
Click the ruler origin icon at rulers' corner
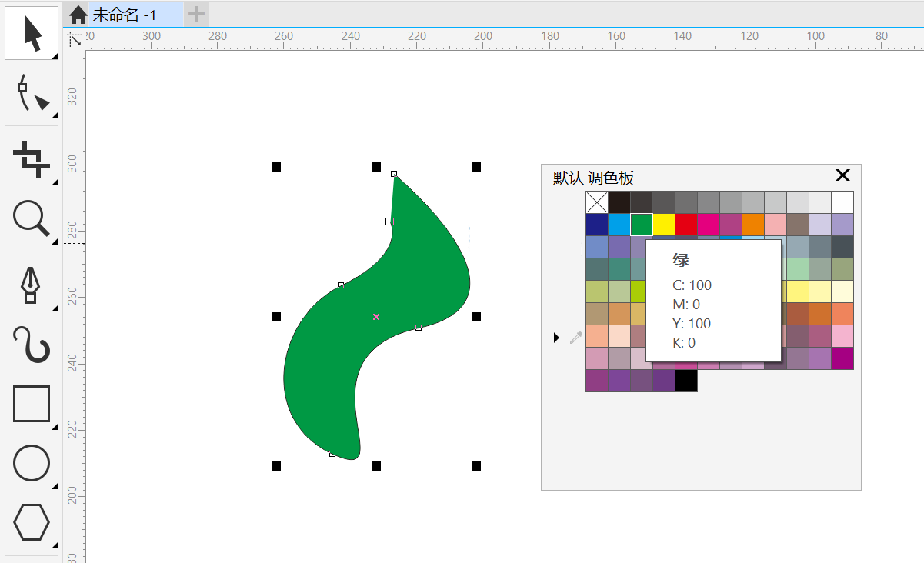[75, 39]
